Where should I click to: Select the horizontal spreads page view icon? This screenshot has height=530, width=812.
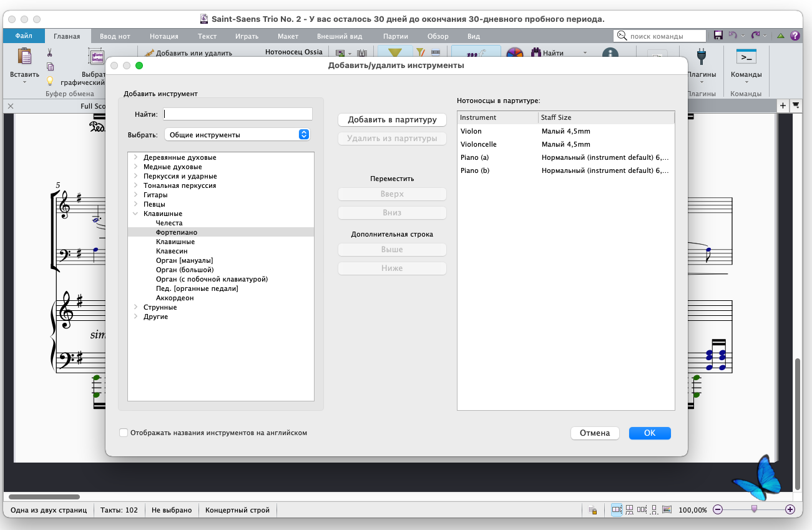pos(617,510)
